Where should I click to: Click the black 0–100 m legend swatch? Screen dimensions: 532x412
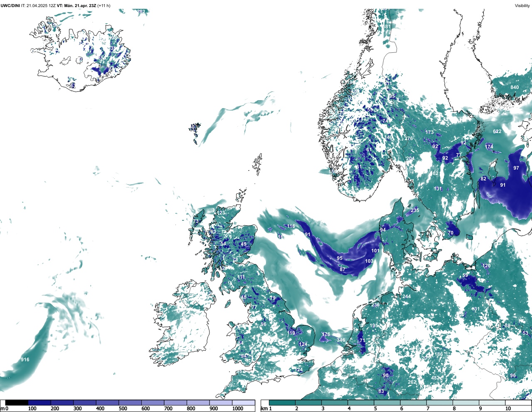(17, 403)
